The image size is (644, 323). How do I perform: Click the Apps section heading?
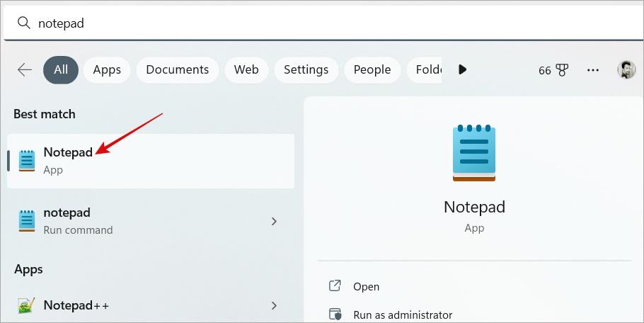[28, 270]
